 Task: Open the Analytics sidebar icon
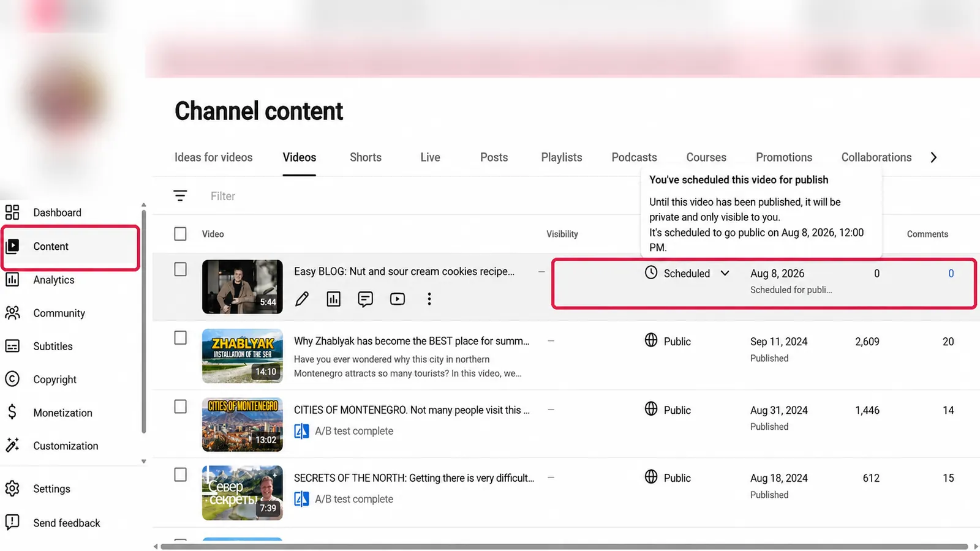[x=12, y=280]
